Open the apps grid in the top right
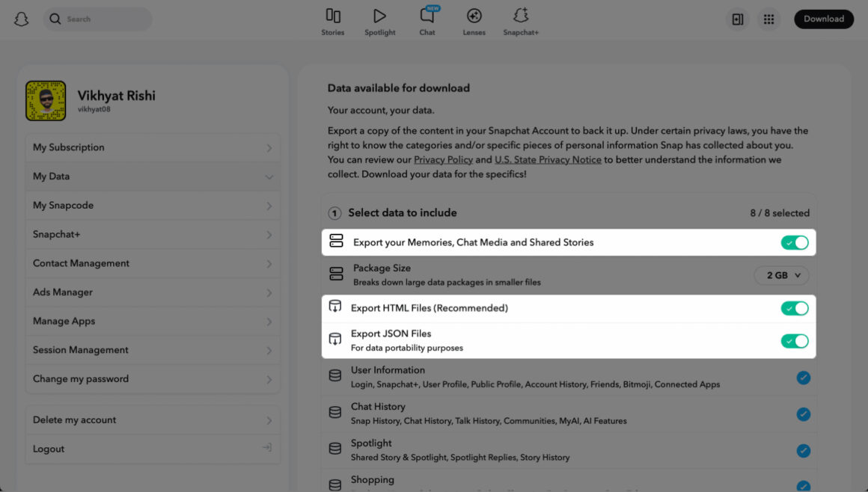This screenshot has height=492, width=868. tap(768, 19)
